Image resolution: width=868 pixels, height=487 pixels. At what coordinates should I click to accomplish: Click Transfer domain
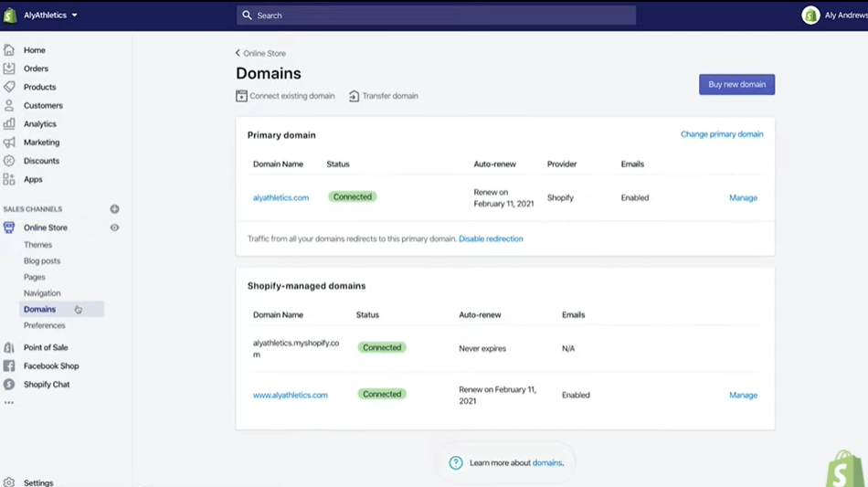(390, 96)
